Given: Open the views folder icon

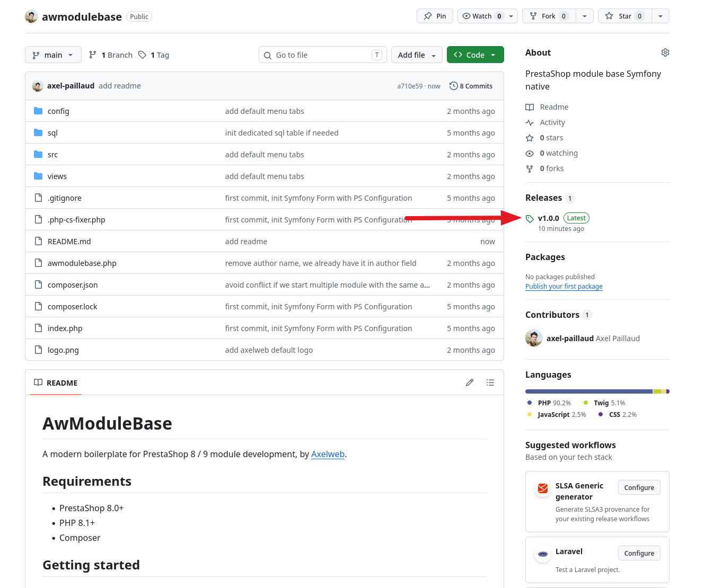Looking at the screenshot, I should [38, 176].
